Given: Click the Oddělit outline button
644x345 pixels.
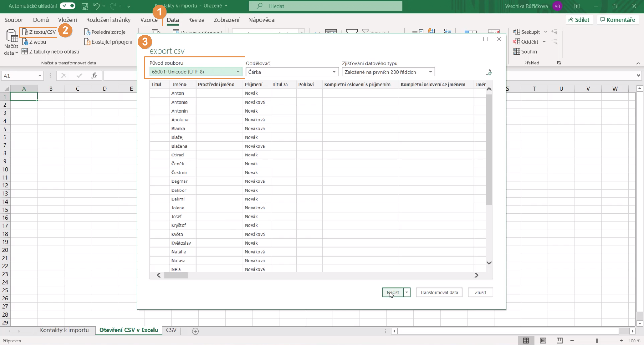Looking at the screenshot, I should [x=526, y=42].
